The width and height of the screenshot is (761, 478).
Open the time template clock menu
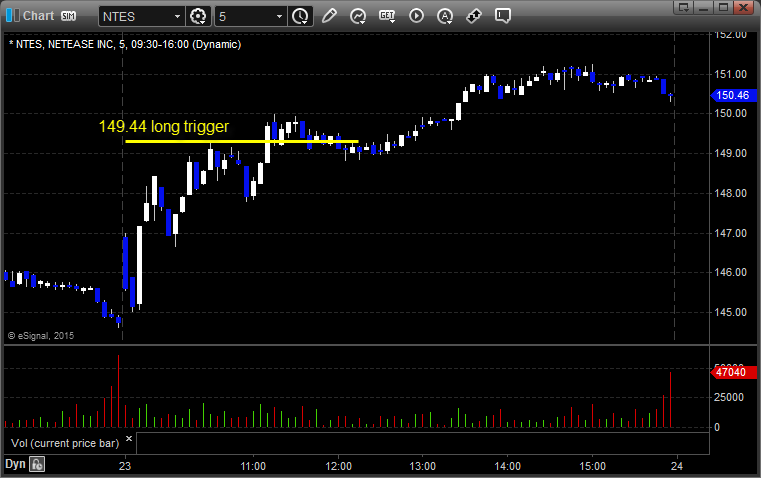pos(300,16)
